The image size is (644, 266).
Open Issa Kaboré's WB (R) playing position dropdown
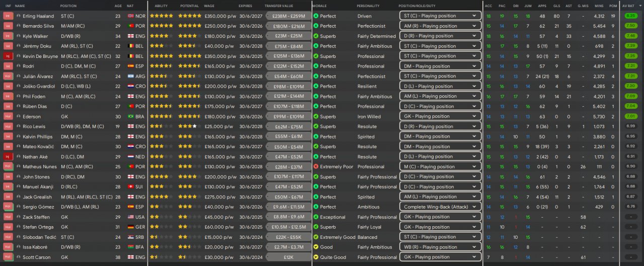pyautogui.click(x=440, y=247)
